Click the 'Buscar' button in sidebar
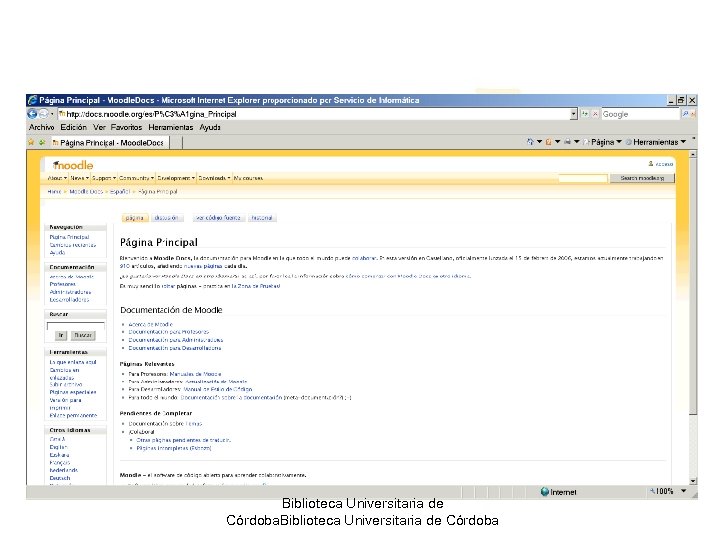The height and width of the screenshot is (540, 720). pyautogui.click(x=83, y=335)
